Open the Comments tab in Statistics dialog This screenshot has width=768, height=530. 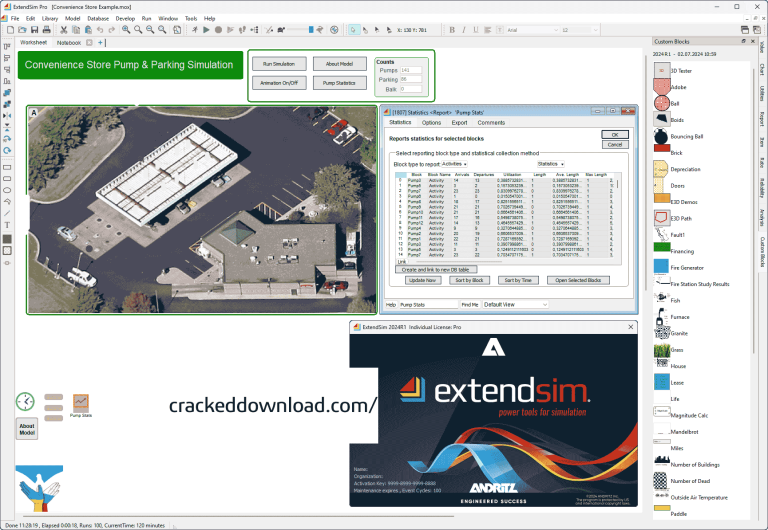point(491,122)
